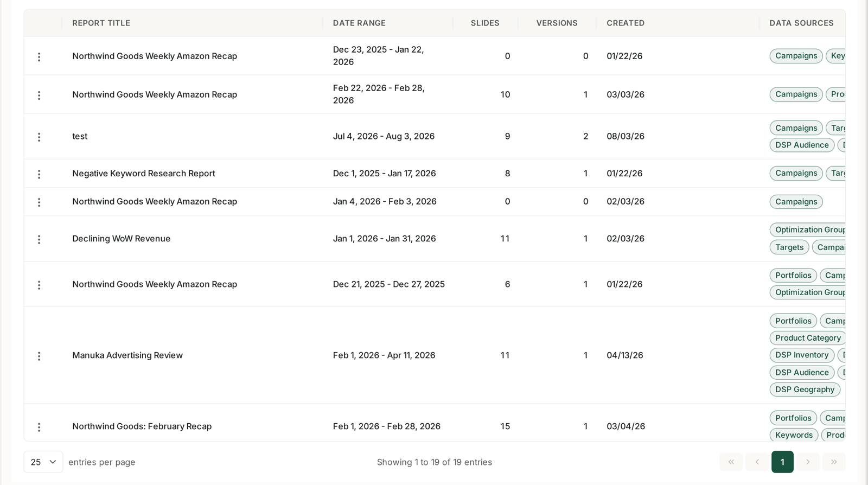Screen dimensions: 868x485
Task: Open row menu for the 'test' report
Action: pos(39,137)
